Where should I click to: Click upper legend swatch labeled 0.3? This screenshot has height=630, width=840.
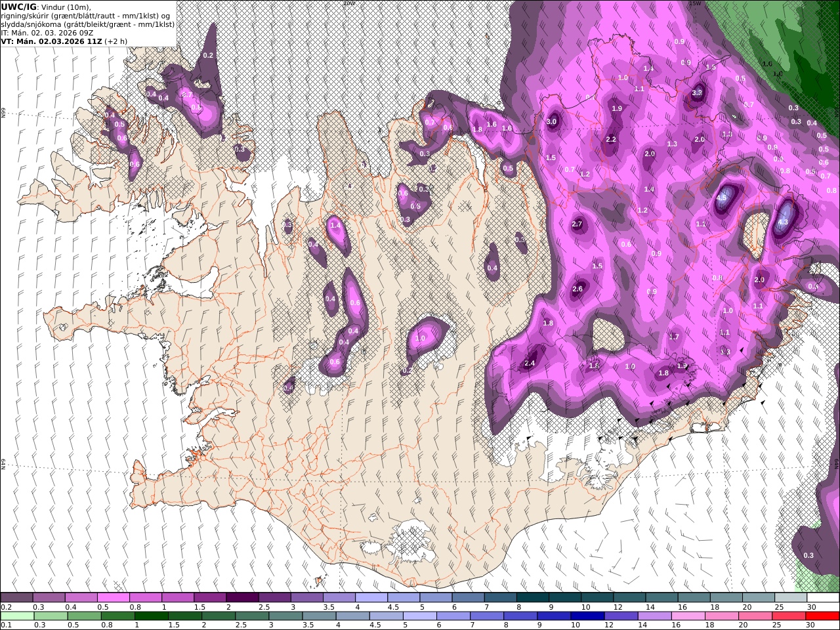point(49,598)
